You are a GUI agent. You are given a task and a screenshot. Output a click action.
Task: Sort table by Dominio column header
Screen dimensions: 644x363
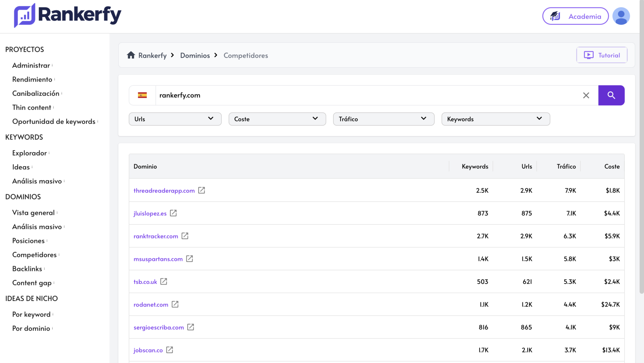[145, 167]
